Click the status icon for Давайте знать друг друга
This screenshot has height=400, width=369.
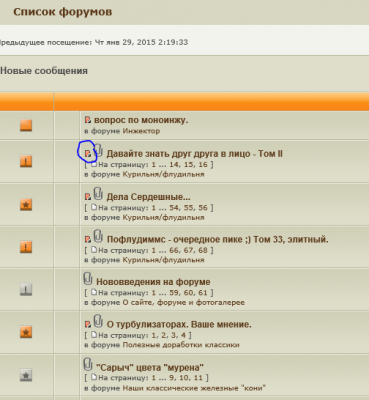pos(26,161)
